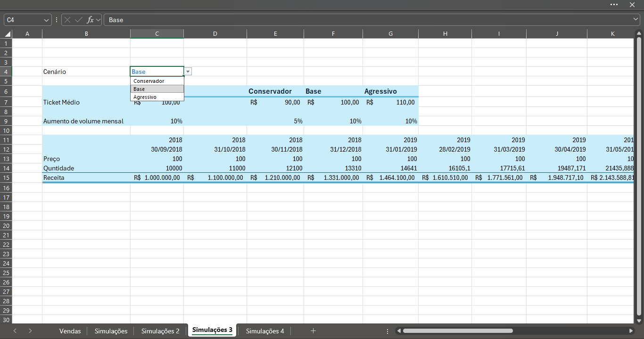Image resolution: width=644 pixels, height=339 pixels.
Task: Select the quantity cell 13310
Action: [x=333, y=168]
